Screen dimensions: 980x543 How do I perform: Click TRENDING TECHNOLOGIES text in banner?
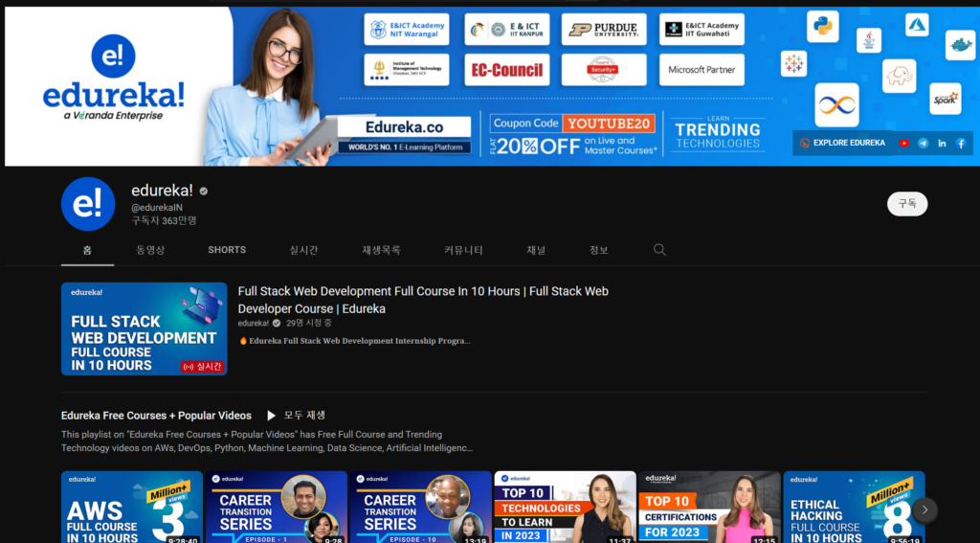coord(718,136)
